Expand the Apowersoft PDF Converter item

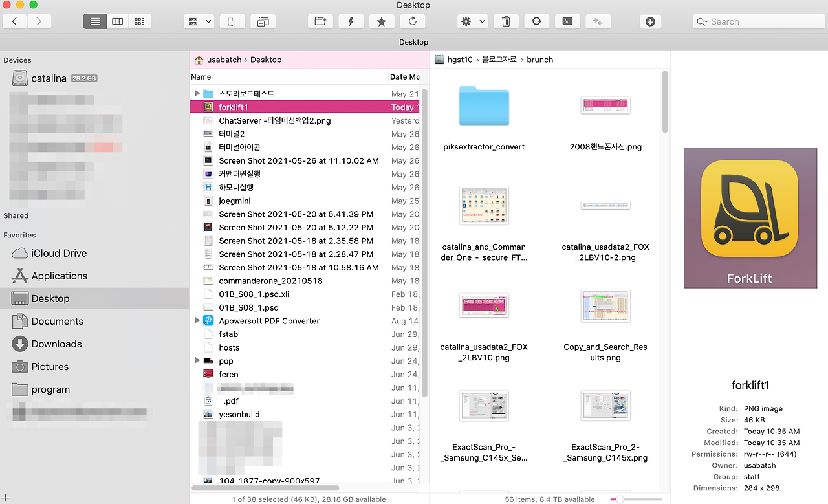[197, 321]
